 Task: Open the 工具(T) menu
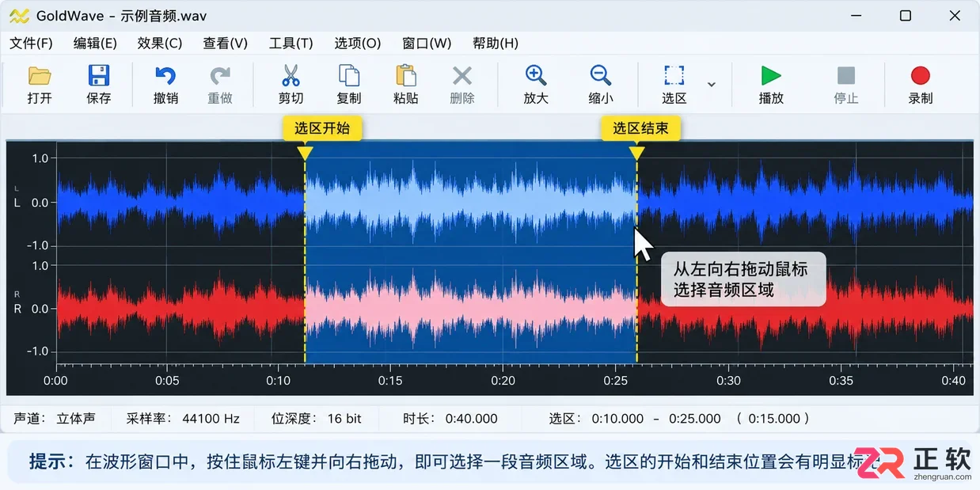coord(291,44)
